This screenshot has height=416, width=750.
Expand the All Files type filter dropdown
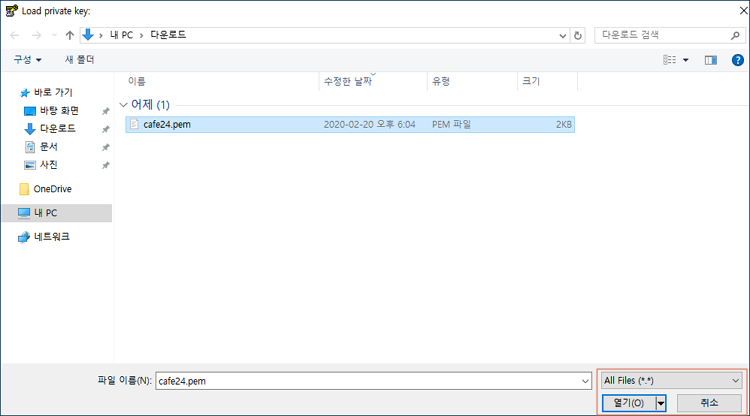[671, 380]
